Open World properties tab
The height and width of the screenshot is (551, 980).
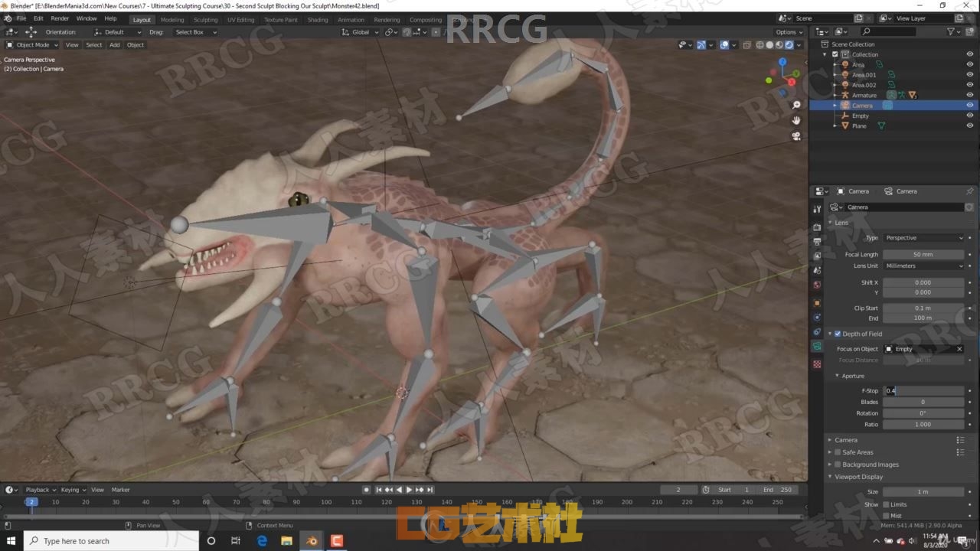[x=817, y=285]
